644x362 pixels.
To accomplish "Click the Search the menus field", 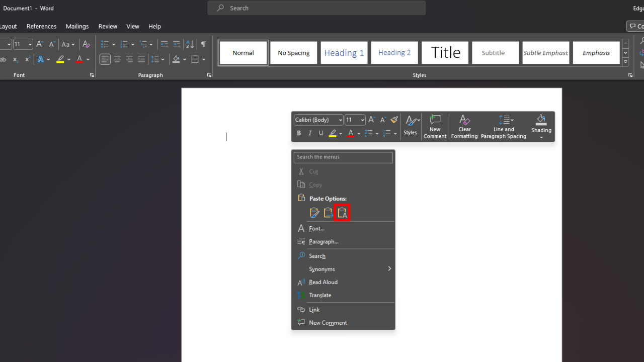I will [343, 157].
